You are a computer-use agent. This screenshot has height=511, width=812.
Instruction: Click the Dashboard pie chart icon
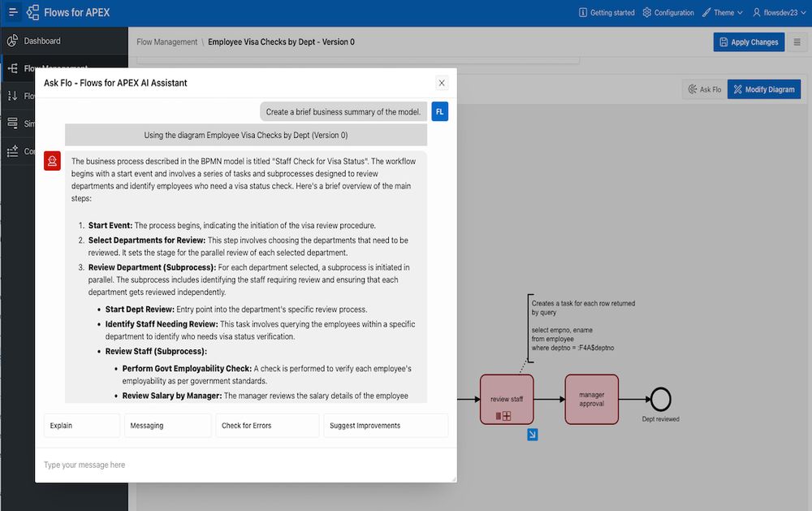coord(12,41)
